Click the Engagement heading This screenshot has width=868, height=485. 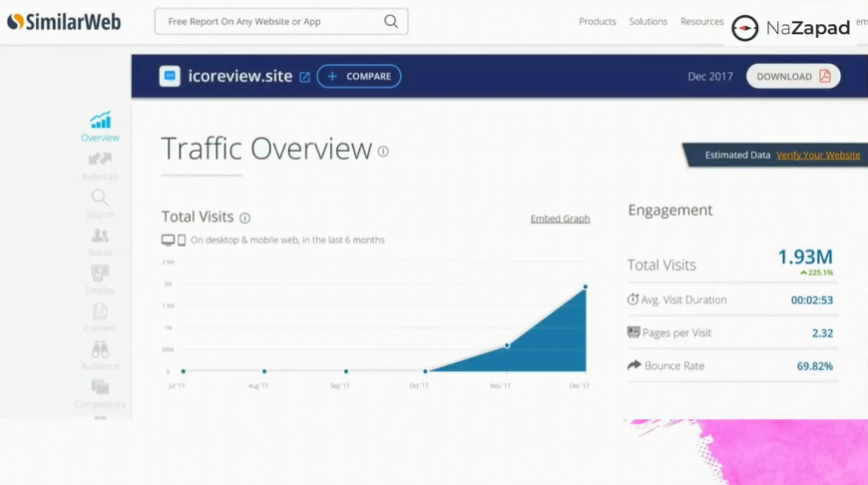point(669,211)
